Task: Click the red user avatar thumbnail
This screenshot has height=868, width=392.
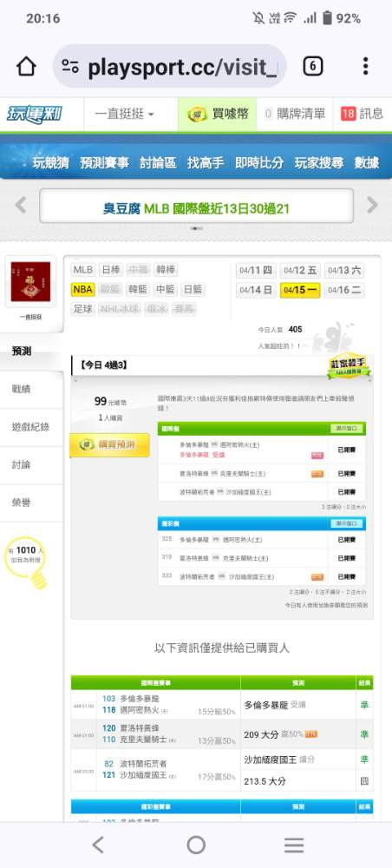Action: [x=30, y=282]
